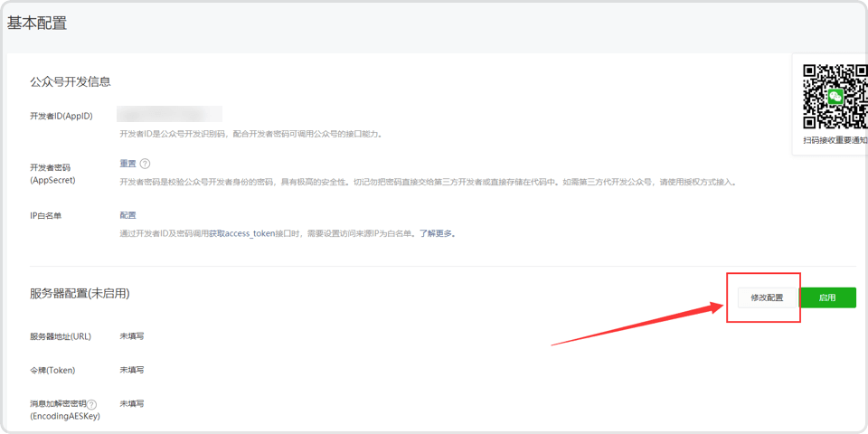Open the IP白名单 配置 link
868x434 pixels.
[x=127, y=215]
